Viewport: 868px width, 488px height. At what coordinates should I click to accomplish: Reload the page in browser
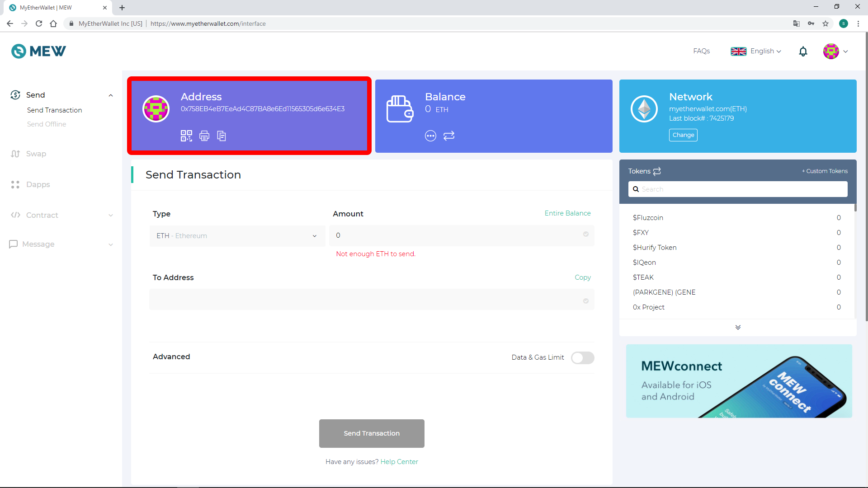pyautogui.click(x=39, y=23)
